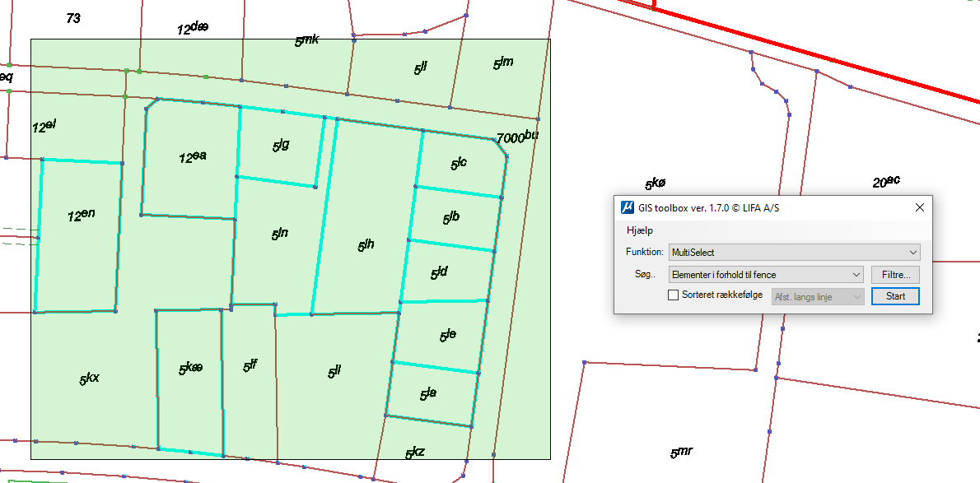Pick the highlighted parcel 5ld

click(x=438, y=272)
